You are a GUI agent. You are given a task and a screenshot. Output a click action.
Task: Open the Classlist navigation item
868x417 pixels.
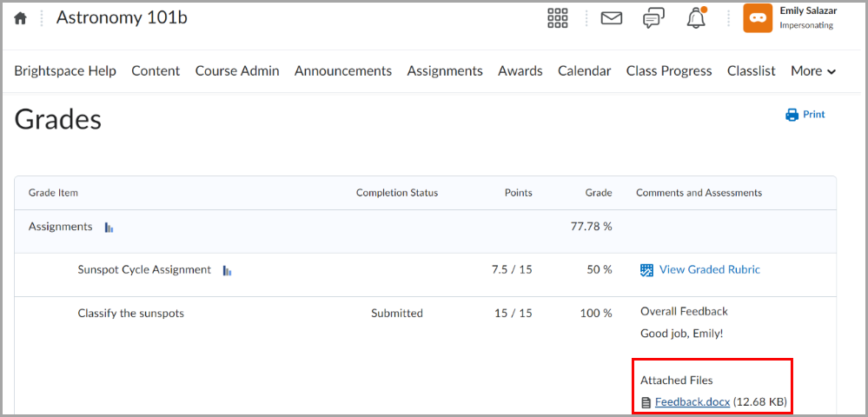pos(751,71)
